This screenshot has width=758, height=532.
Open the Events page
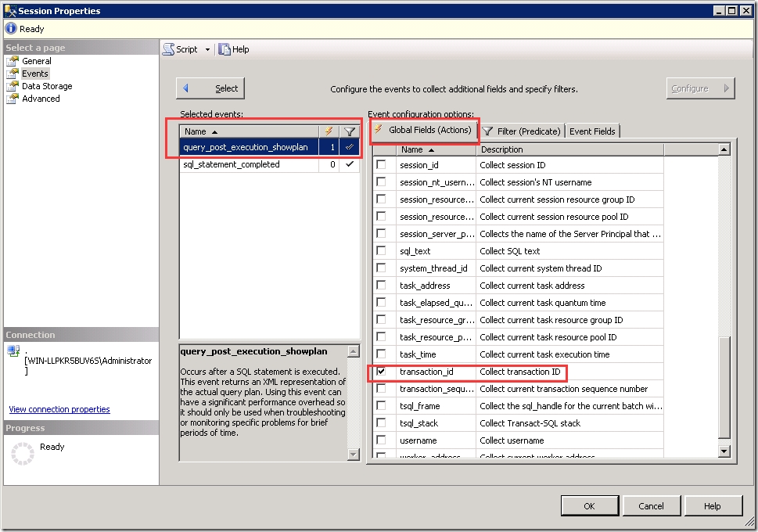pos(34,74)
